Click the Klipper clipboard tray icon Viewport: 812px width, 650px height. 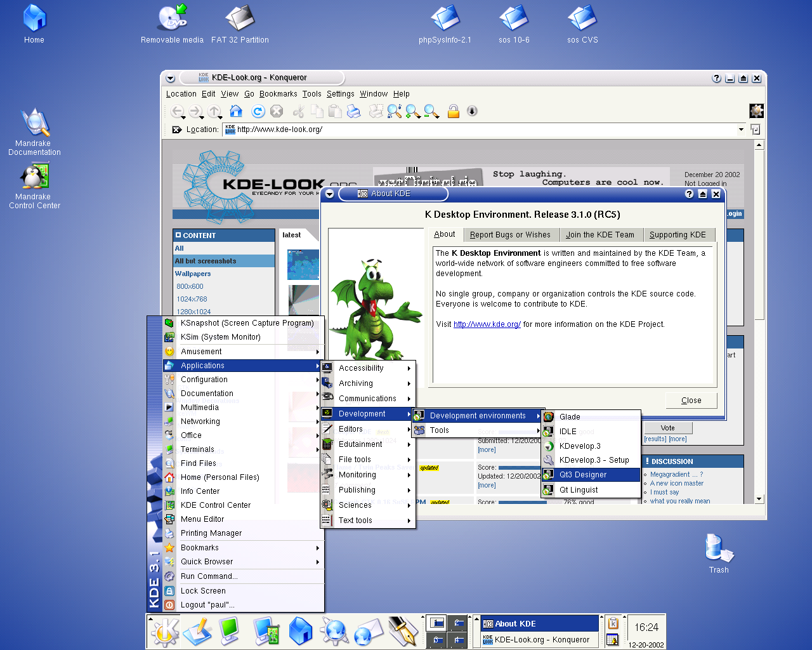[x=613, y=623]
